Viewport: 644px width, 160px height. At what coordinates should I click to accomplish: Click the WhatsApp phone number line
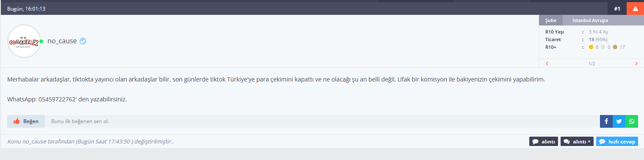[67, 99]
